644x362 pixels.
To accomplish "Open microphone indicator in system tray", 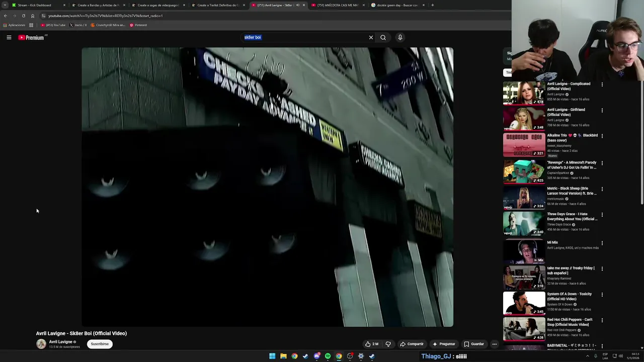I will click(596, 356).
